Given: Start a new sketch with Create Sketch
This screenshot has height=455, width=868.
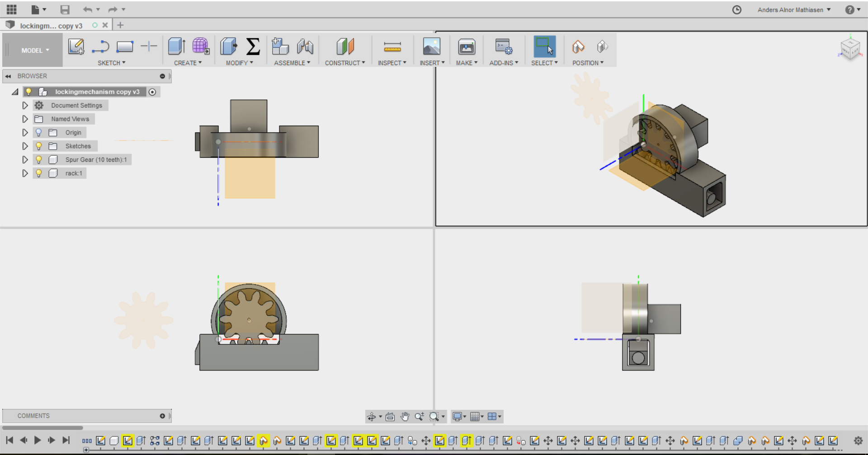Looking at the screenshot, I should 76,46.
